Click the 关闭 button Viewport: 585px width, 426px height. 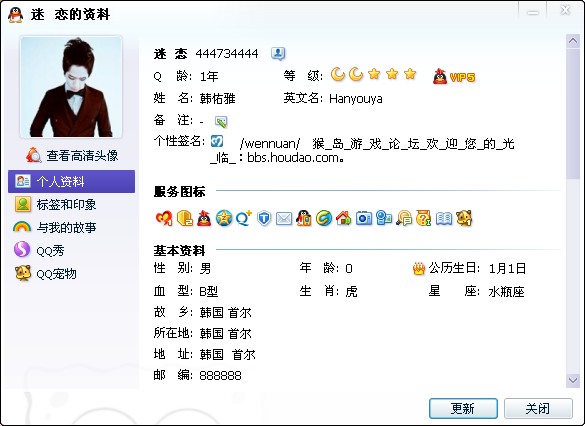pos(538,408)
